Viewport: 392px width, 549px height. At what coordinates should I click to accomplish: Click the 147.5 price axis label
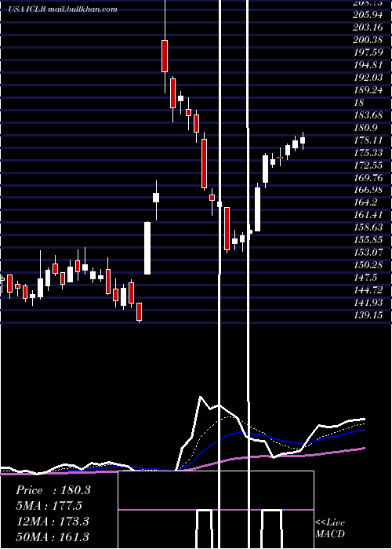(x=366, y=278)
